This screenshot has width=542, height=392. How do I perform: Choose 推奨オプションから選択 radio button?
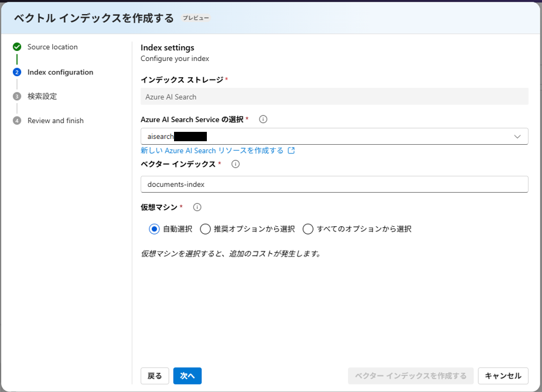coord(205,229)
